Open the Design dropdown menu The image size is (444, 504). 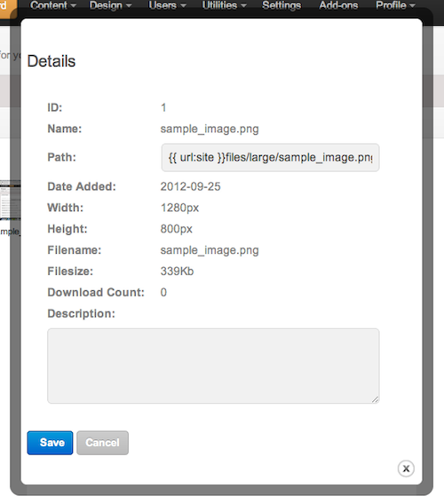[x=110, y=5]
